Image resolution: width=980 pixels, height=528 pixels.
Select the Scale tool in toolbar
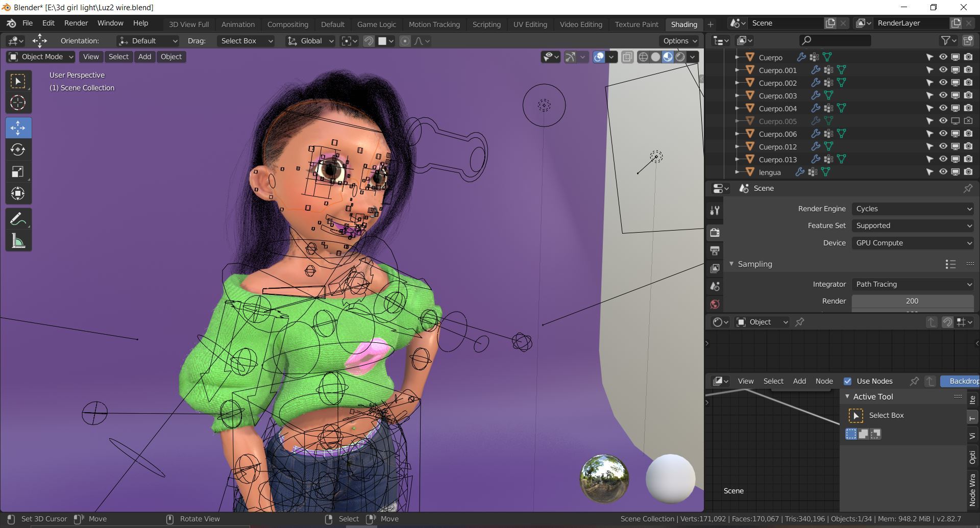18,171
